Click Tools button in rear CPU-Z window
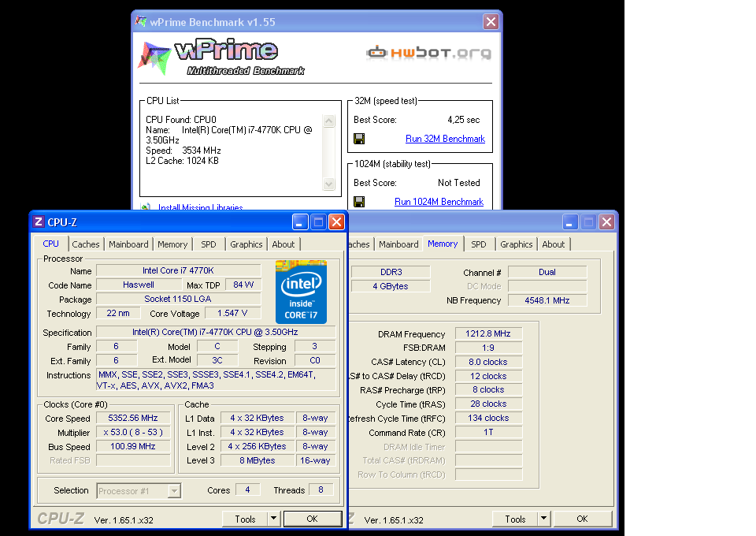 (x=515, y=519)
